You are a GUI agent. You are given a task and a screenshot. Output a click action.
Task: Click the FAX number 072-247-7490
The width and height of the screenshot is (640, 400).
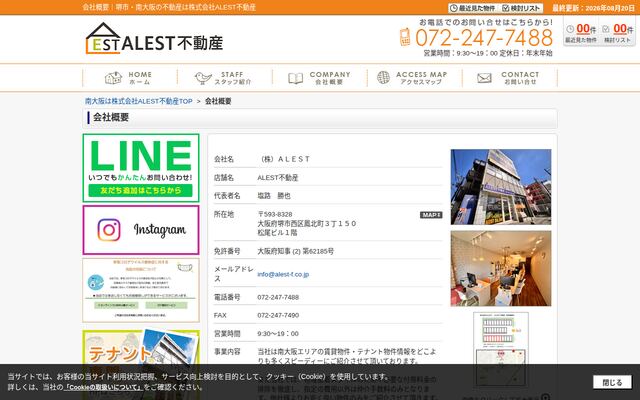coord(278,315)
